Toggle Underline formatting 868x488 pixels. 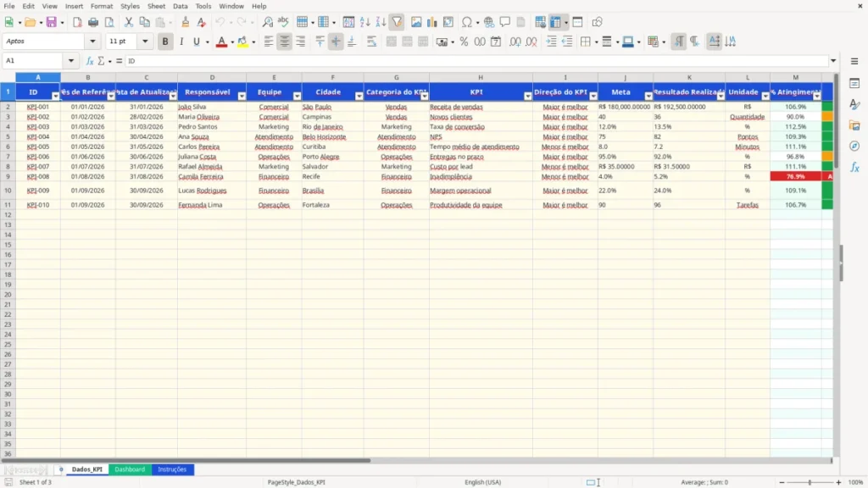click(197, 42)
